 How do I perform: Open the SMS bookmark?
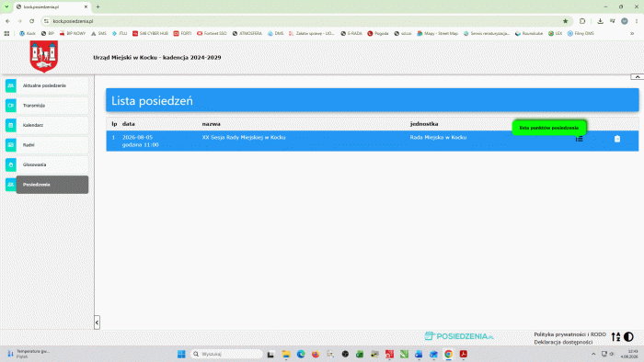(98, 34)
